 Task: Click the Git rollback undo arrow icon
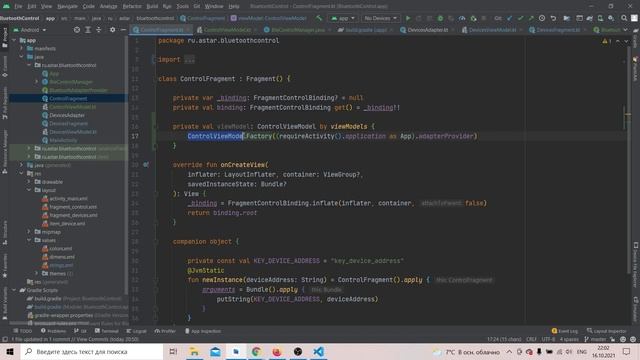[x=553, y=18]
